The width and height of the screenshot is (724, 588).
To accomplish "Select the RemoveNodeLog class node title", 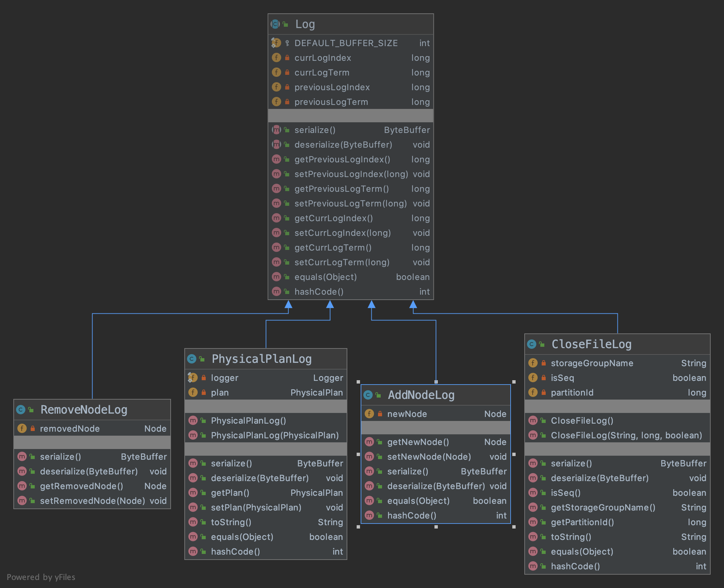I will 83,410.
